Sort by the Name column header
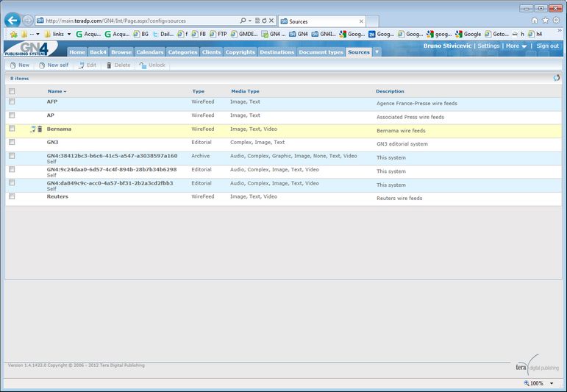The height and width of the screenshot is (392, 567). [x=57, y=91]
